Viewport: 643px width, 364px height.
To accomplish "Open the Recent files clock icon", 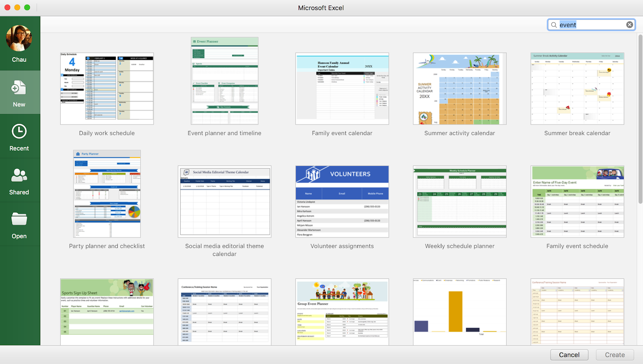I will tap(19, 131).
